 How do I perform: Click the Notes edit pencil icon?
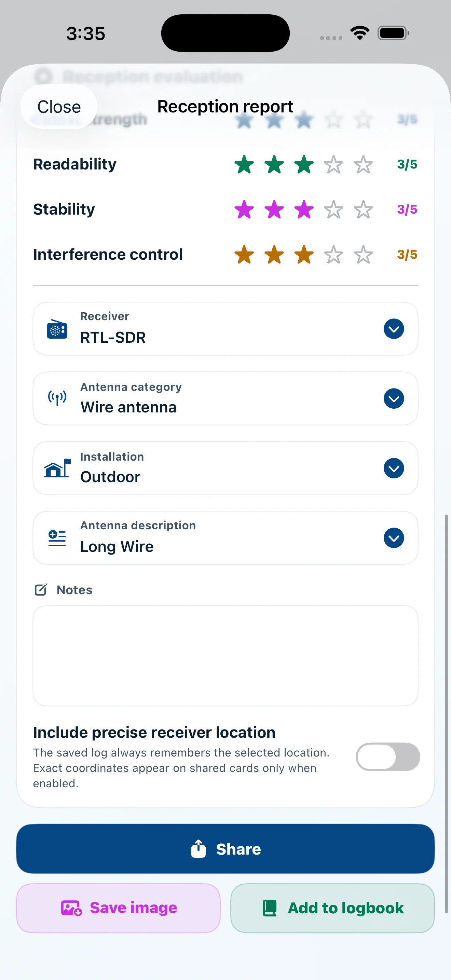41,590
